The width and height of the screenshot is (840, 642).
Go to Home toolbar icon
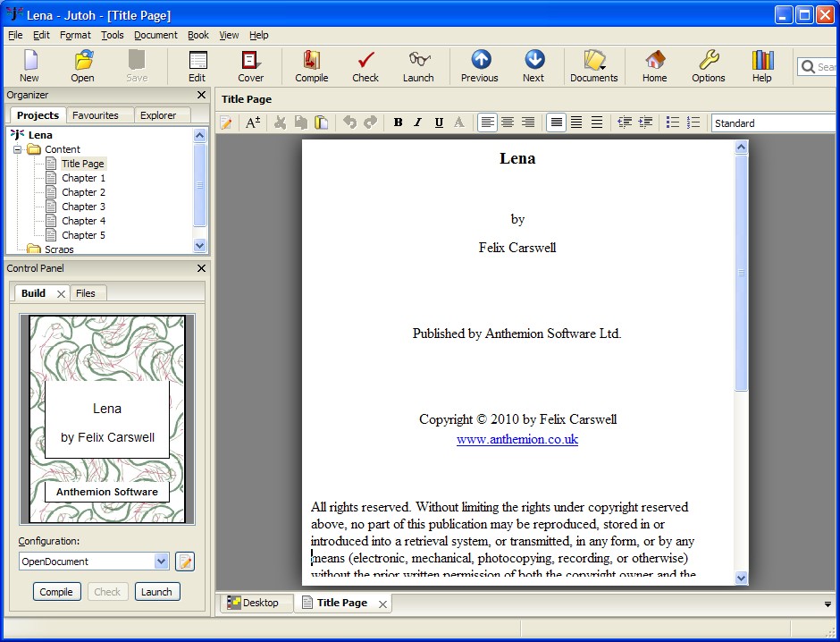pos(655,66)
